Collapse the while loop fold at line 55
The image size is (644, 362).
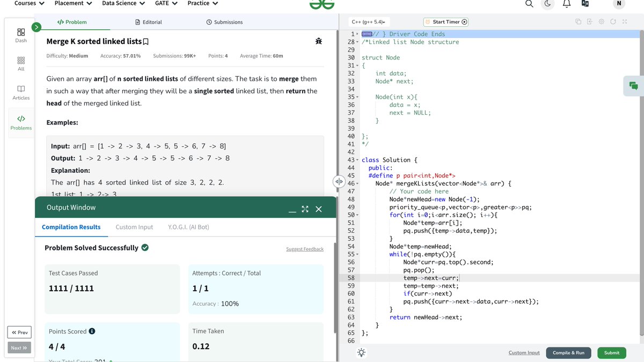coord(358,254)
